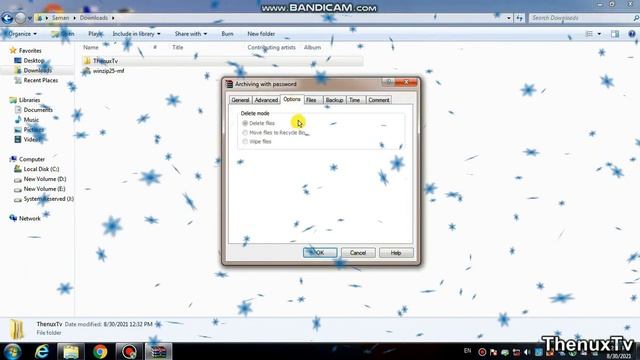Click the dialog's Help button
Viewport: 640px width, 360px height.
click(x=396, y=253)
